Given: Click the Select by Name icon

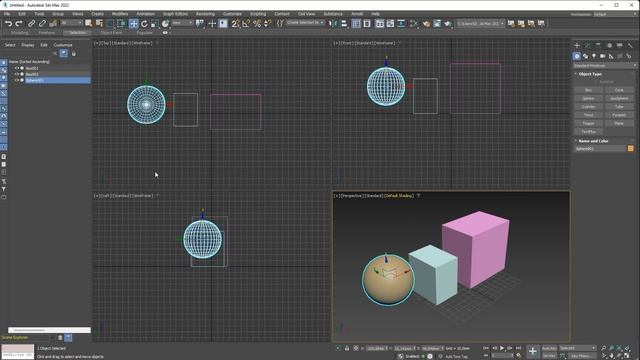Looking at the screenshot, I should [x=99, y=24].
